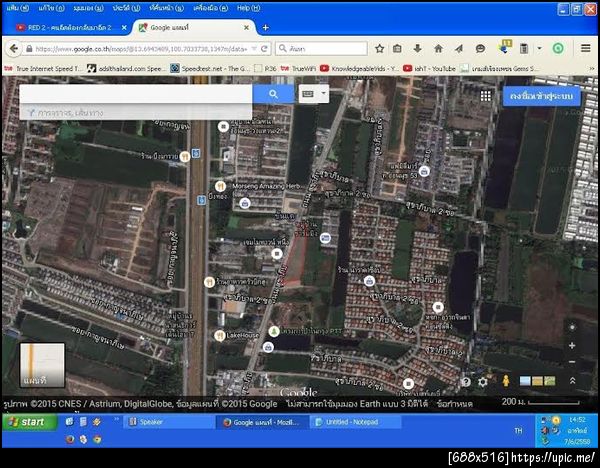Open the first menu-bar item (File)
The height and width of the screenshot is (468, 600).
(x=18, y=8)
